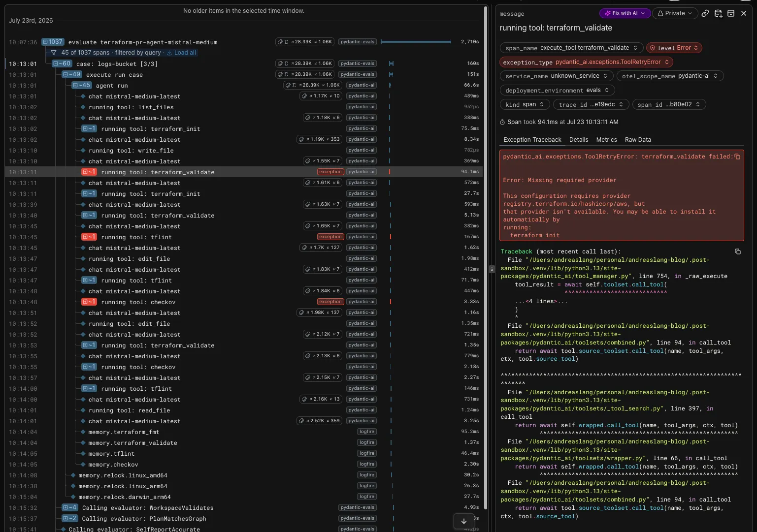Click diamond icon beside running tool: list_files
This screenshot has height=532, width=757.
(83, 107)
